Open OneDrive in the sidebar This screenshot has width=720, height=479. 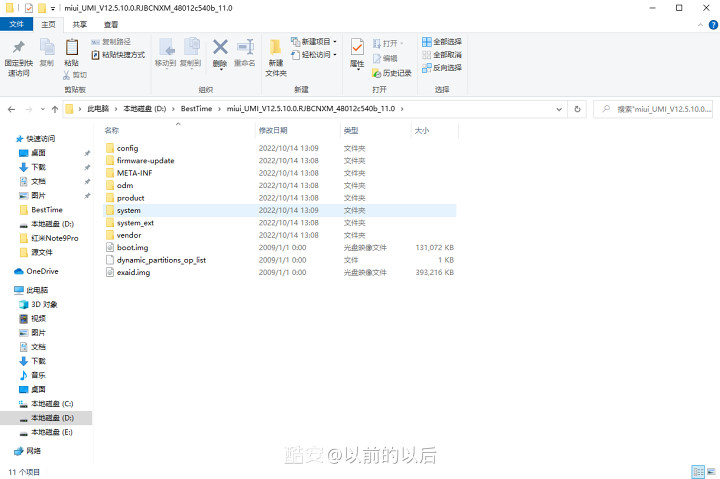coord(42,271)
